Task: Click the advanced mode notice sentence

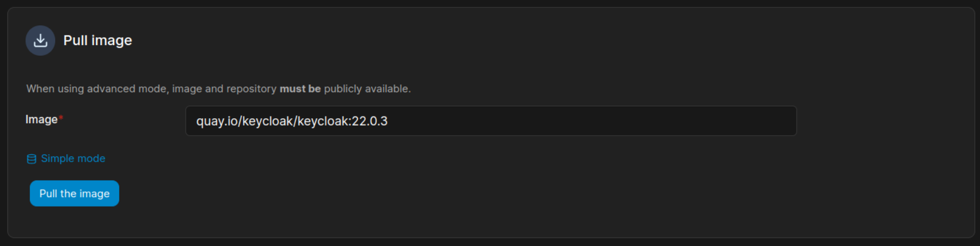Action: [218, 89]
